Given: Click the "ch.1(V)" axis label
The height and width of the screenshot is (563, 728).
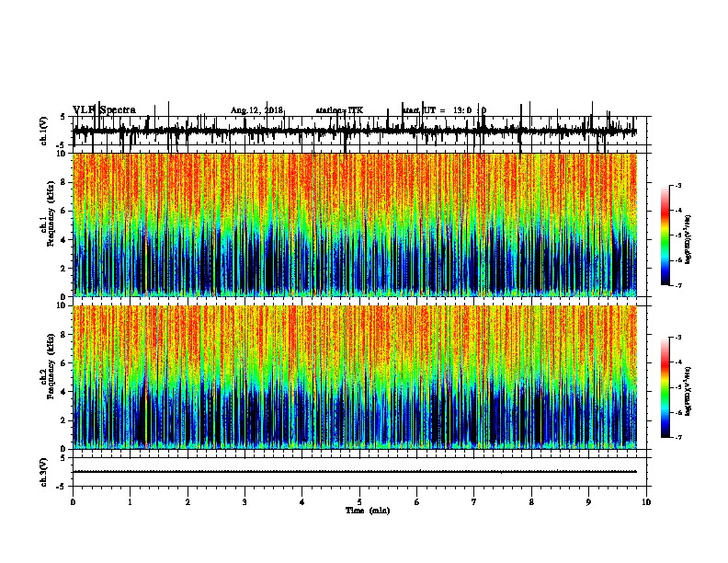Looking at the screenshot, I should tap(43, 131).
